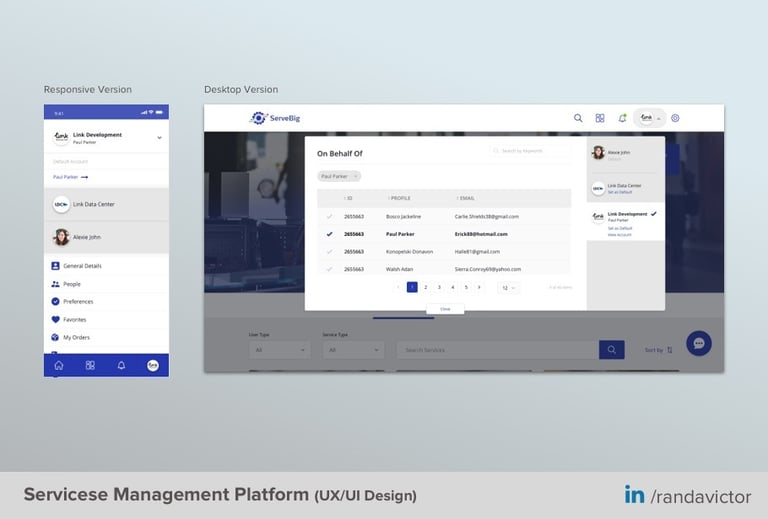Open the User Type dropdown

279,350
